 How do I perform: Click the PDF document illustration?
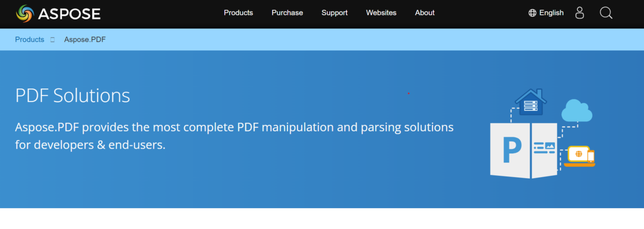coord(524,150)
